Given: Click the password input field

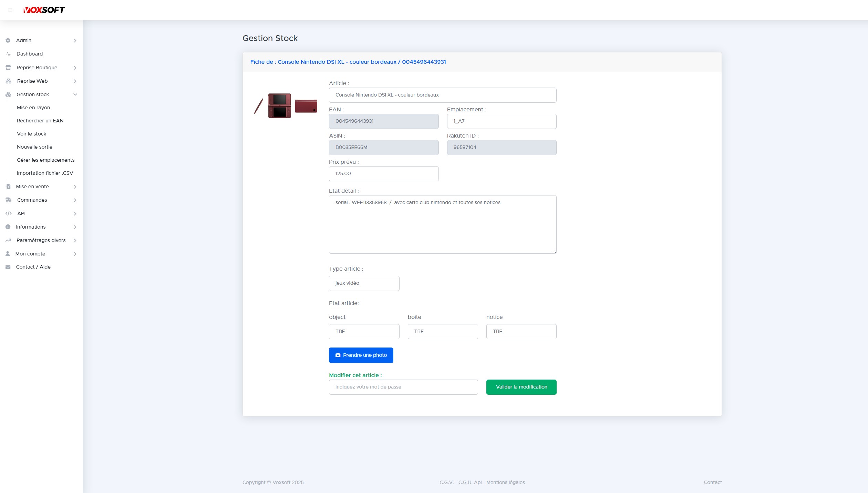Looking at the screenshot, I should pos(403,387).
